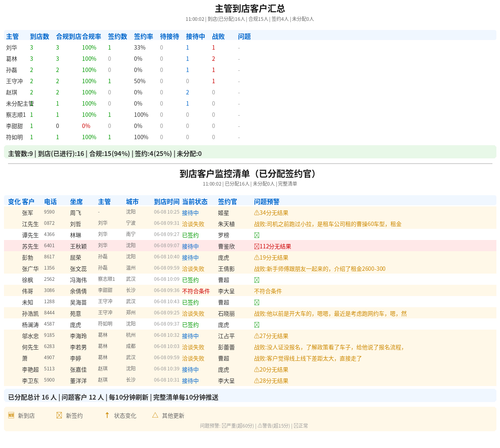The image size is (500, 448).
Task: Click 洽谈失败 status in row 0872
Action: coord(193,224)
